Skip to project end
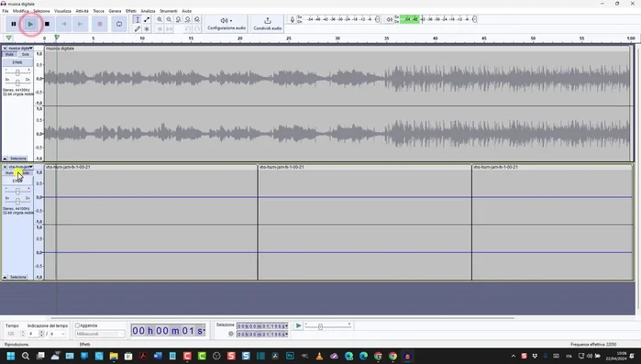641x364 pixels. coord(80,24)
